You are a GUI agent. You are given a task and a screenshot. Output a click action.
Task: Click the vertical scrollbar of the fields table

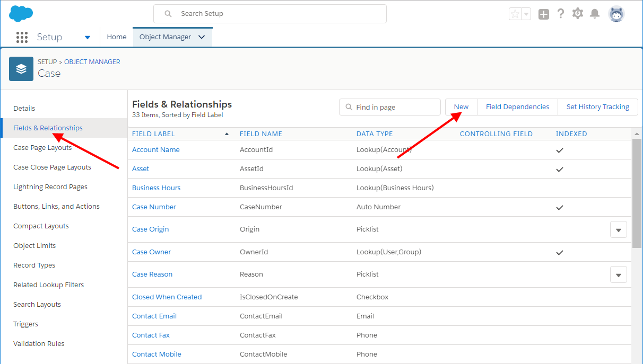(x=637, y=193)
